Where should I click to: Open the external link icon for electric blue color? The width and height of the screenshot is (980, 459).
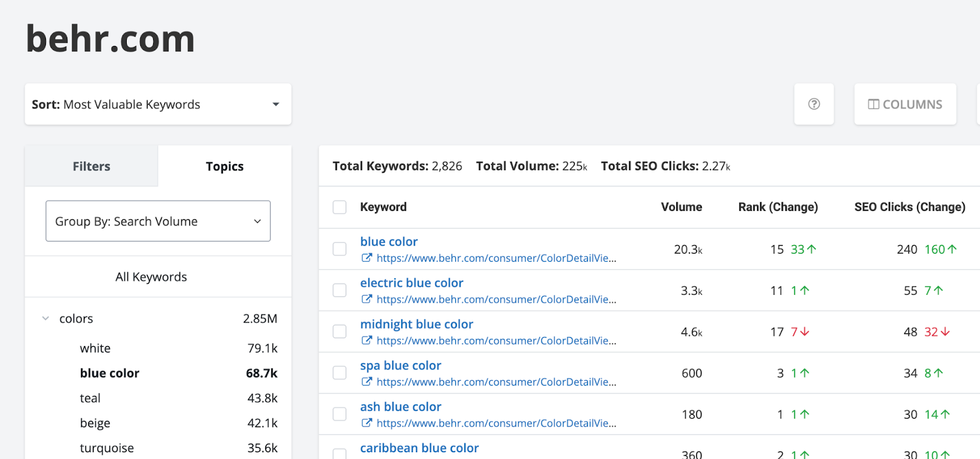point(366,299)
